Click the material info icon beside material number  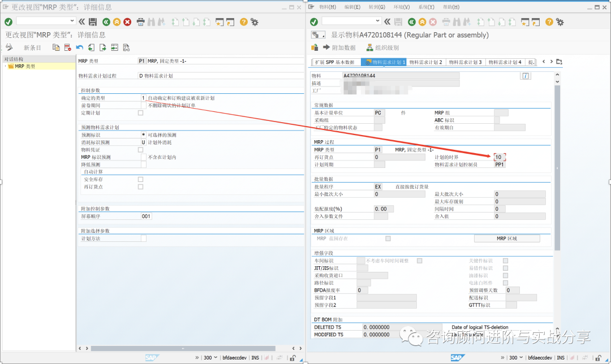(x=525, y=76)
